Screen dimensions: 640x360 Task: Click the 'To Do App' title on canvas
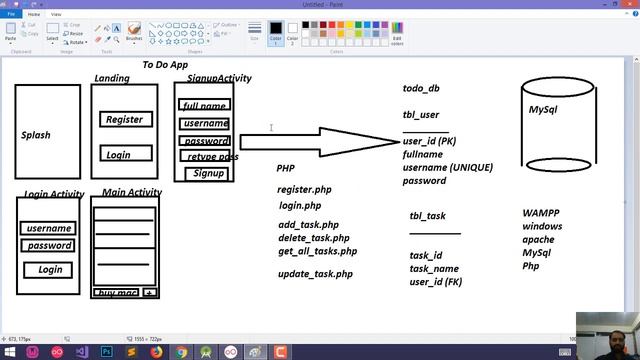coord(165,64)
